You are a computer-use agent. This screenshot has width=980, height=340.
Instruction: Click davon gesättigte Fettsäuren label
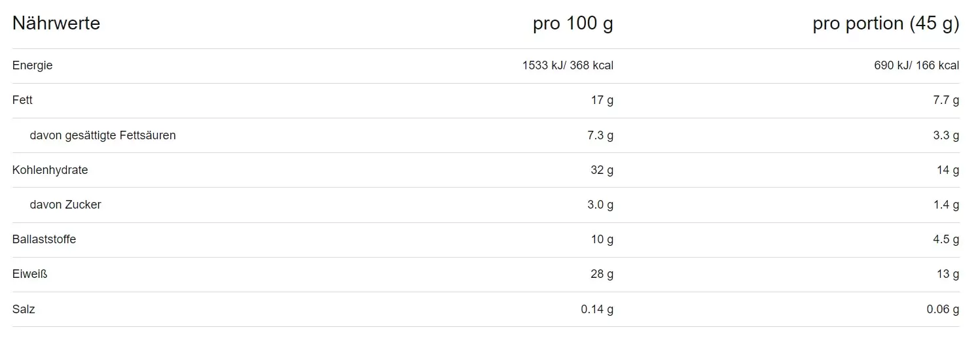point(103,135)
